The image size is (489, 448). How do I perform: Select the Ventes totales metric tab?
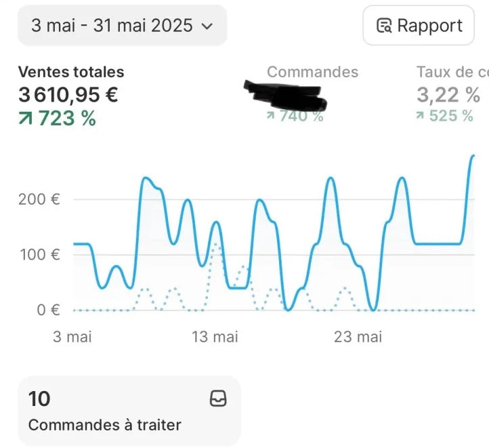[x=71, y=72]
